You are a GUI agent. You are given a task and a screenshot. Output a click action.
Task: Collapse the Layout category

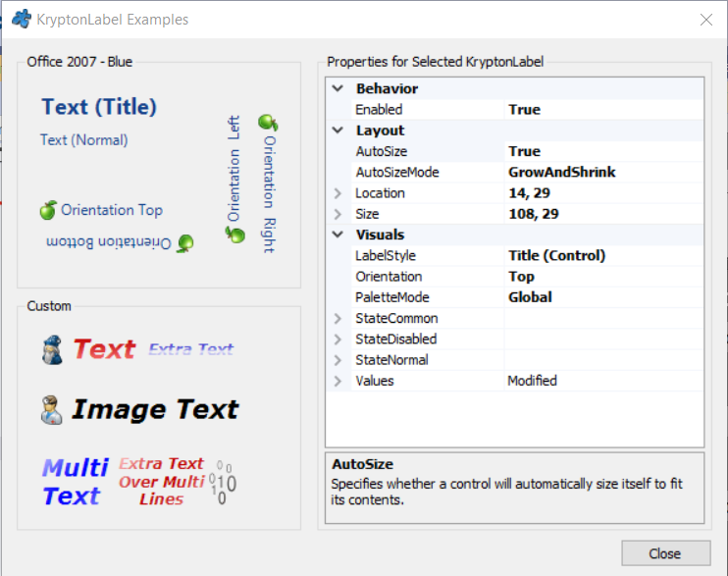338,131
